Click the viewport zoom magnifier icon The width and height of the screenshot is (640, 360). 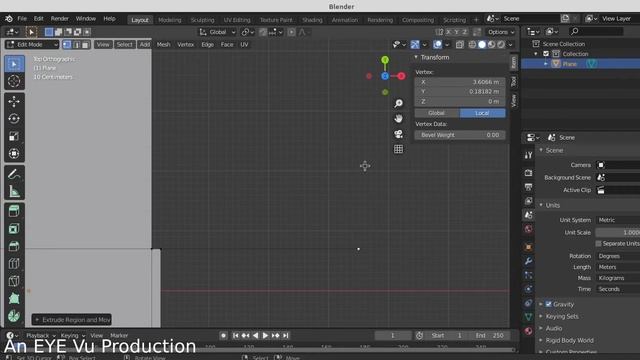click(398, 103)
